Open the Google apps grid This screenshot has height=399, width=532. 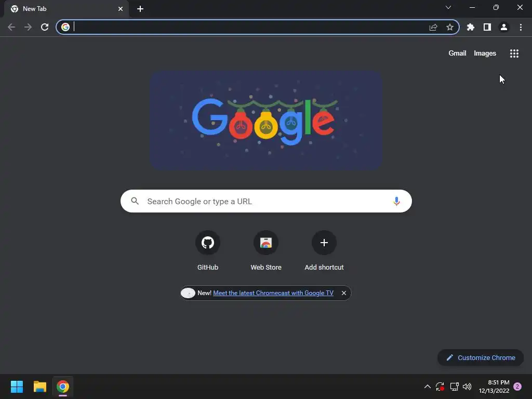click(x=514, y=54)
